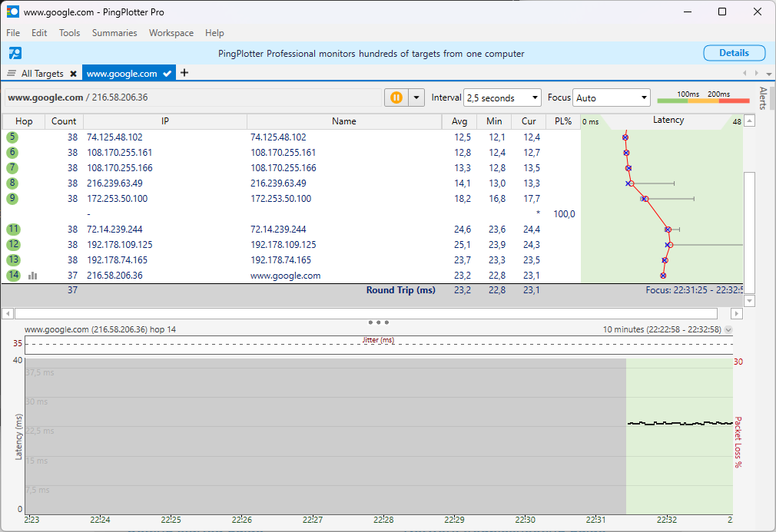Click the three-dot splitter handle above timeline

tap(378, 322)
